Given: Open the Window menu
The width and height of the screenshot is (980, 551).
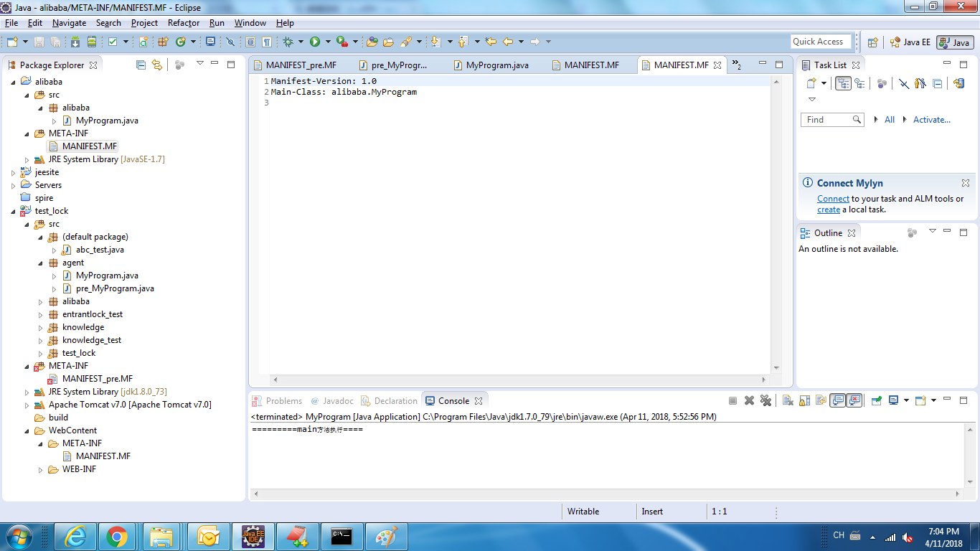Looking at the screenshot, I should pyautogui.click(x=250, y=23).
